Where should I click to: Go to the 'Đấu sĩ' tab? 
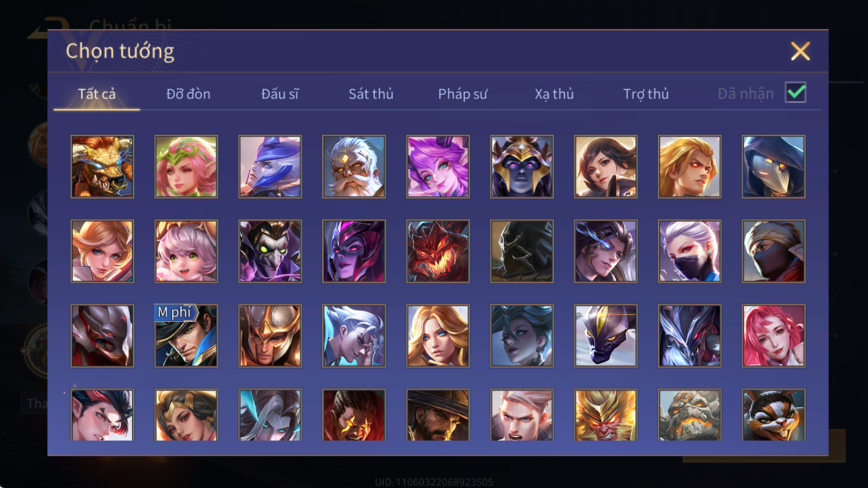tap(280, 94)
